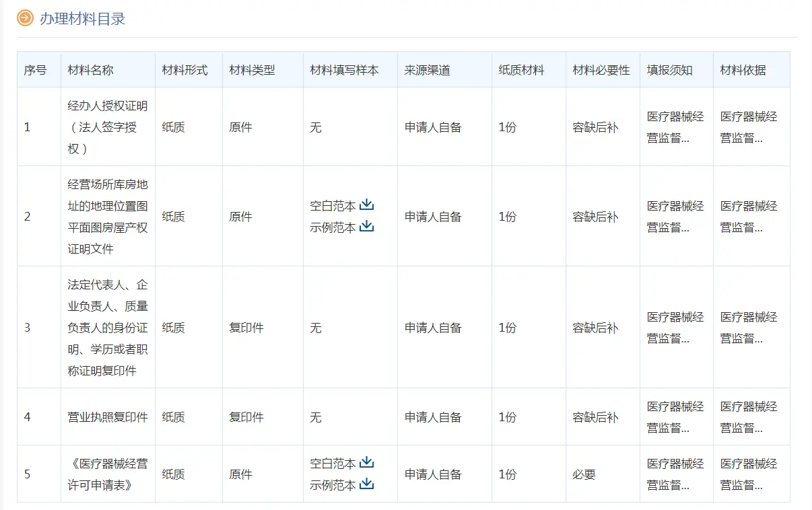The image size is (812, 510).
Task: Click 复印件 type in row 3
Action: (246, 328)
